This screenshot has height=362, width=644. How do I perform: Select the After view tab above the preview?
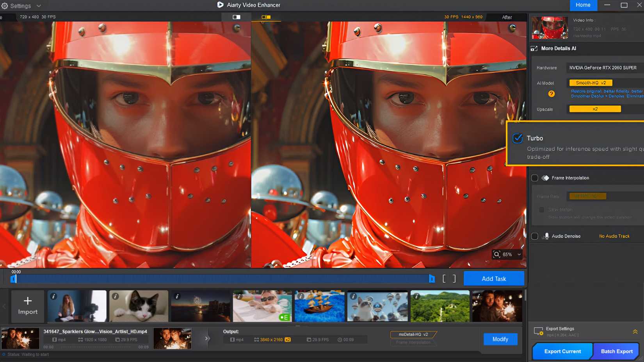click(x=507, y=17)
